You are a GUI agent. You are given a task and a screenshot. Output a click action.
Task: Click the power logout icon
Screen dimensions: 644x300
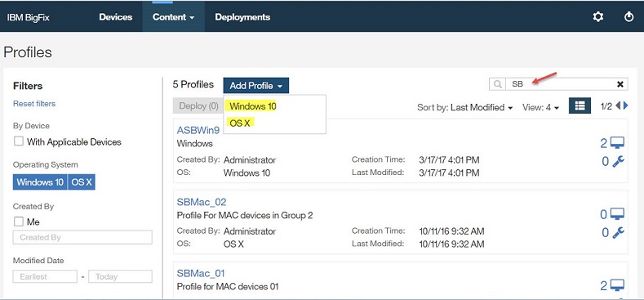coord(628,17)
